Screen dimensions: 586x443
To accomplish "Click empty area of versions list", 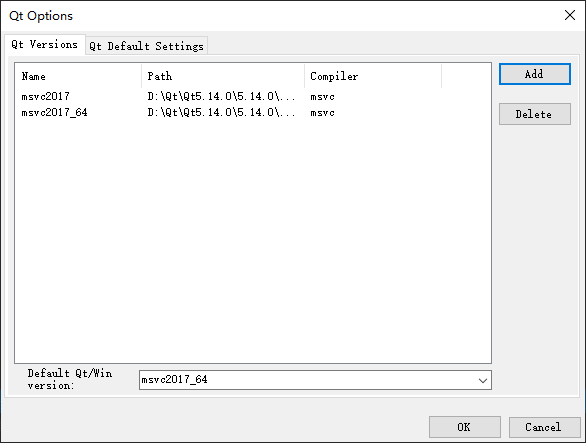I will click(253, 239).
